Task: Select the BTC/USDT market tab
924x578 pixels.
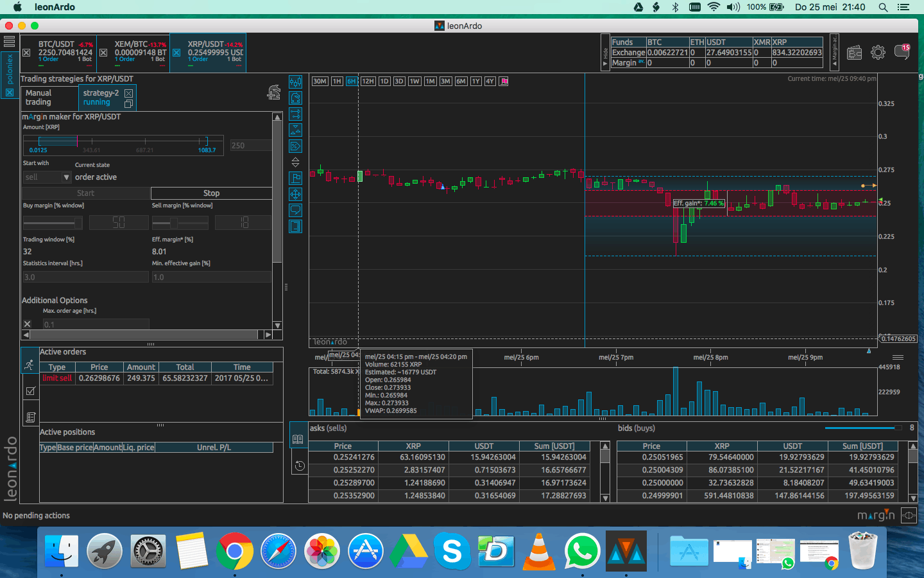Action: 58,53
